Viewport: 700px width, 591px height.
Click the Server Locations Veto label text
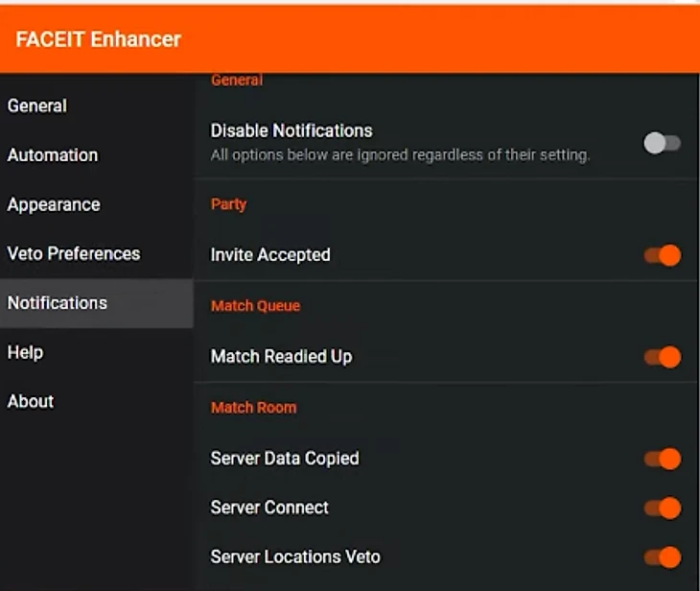point(295,556)
